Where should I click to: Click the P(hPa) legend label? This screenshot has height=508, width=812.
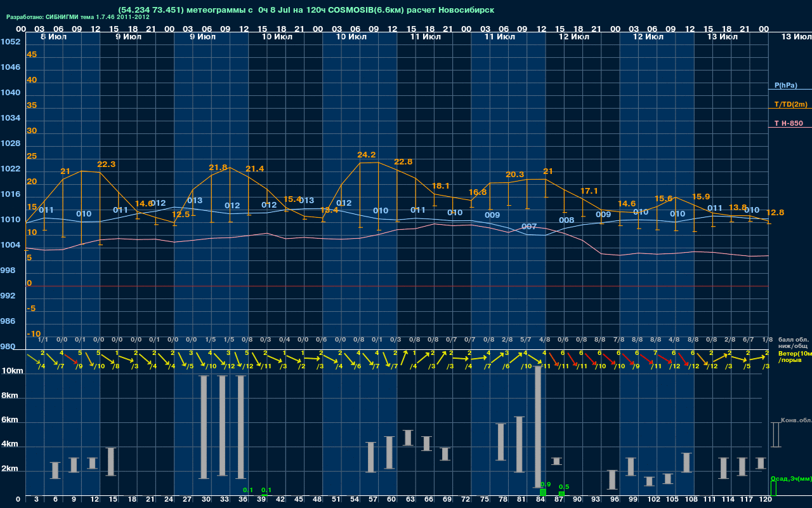click(785, 85)
